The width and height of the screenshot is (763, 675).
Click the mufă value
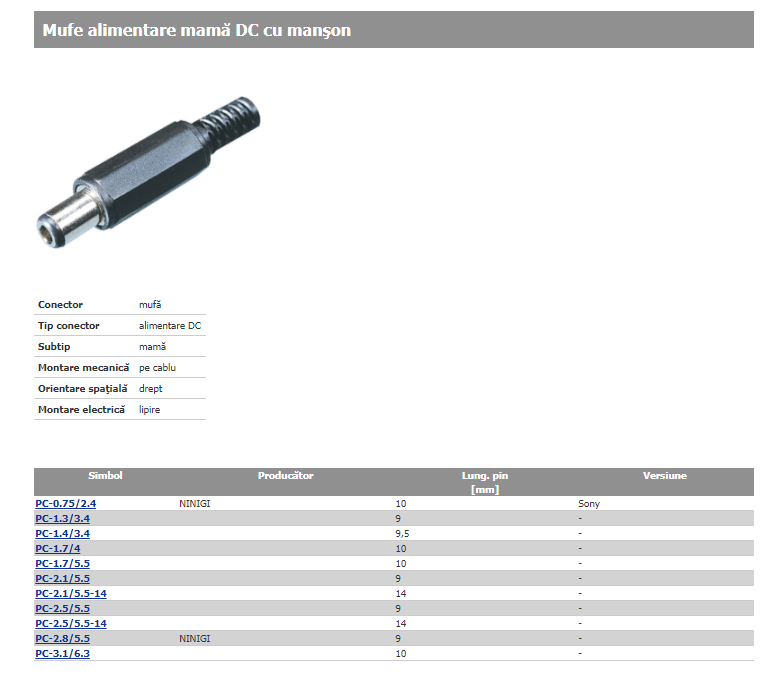pos(150,305)
